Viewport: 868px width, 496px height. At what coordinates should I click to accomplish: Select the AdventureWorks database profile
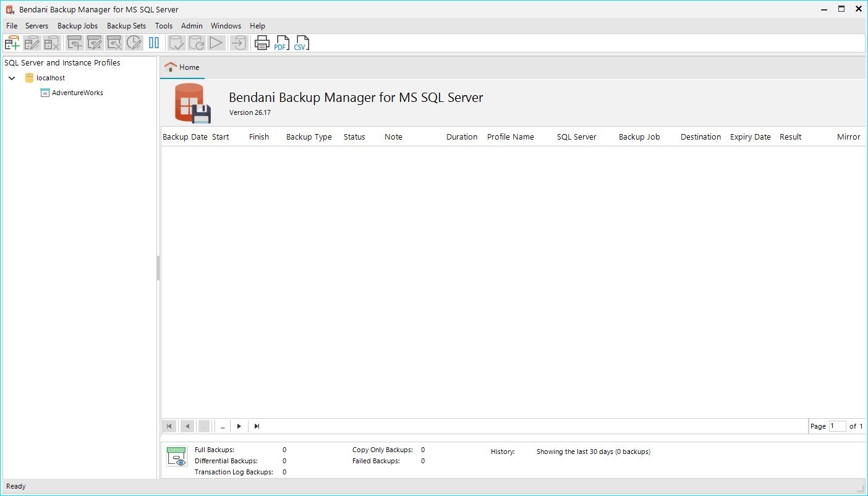coord(77,93)
